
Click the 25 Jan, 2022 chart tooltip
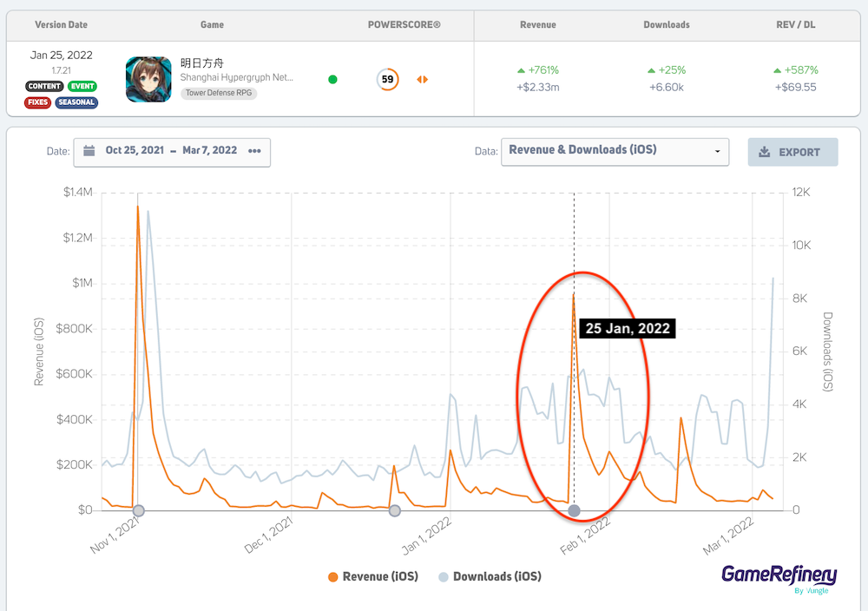click(x=628, y=329)
